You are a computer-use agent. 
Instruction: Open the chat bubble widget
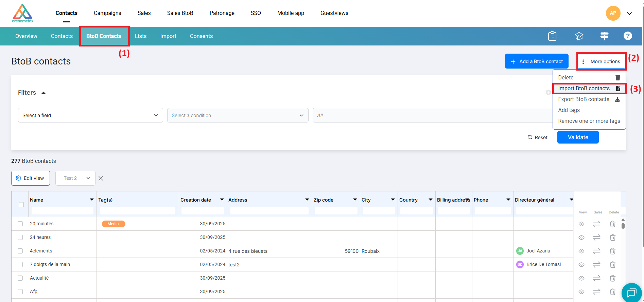pyautogui.click(x=631, y=292)
